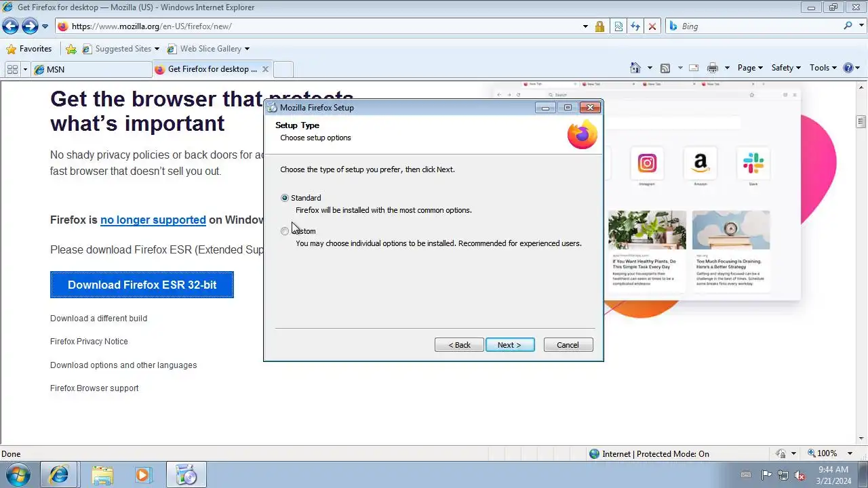Toggle the Compatibility View icon
Viewport: 868px width, 488px height.
pyautogui.click(x=618, y=26)
